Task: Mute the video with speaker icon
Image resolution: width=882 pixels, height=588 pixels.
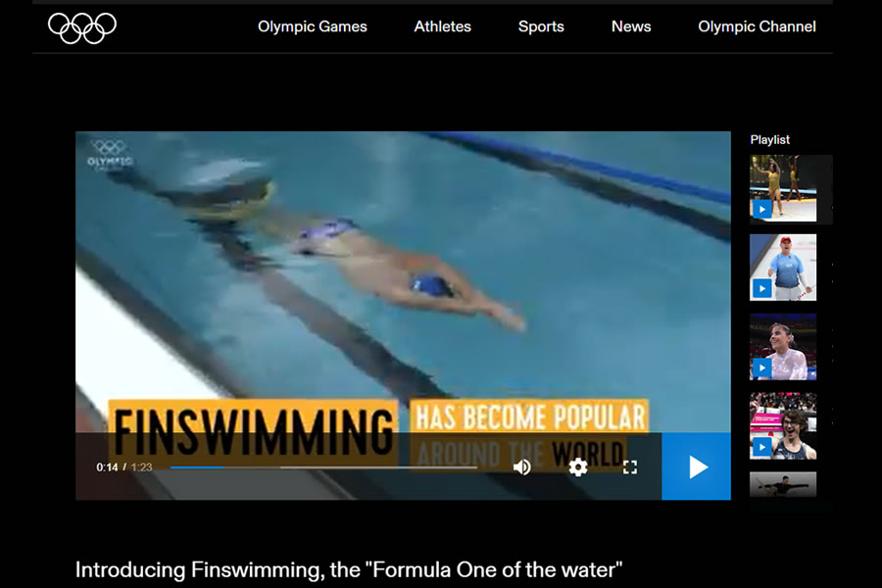Action: click(x=522, y=467)
